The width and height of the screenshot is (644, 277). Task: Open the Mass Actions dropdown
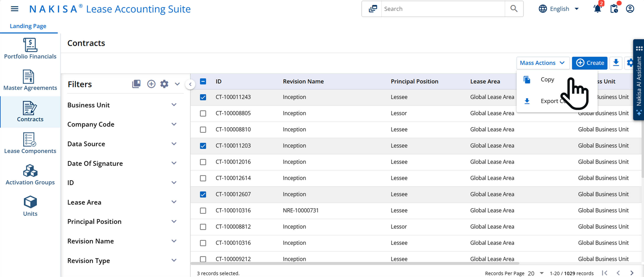tap(543, 63)
